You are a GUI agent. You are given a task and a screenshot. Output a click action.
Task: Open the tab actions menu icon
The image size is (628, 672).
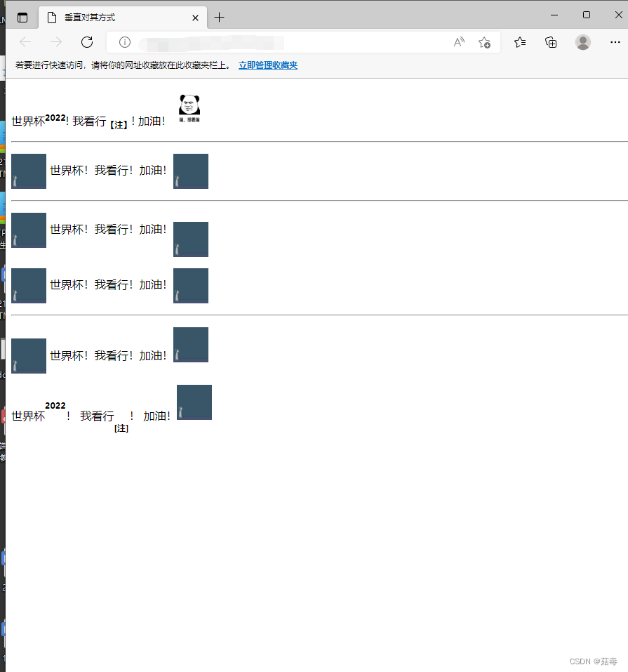coord(22,18)
